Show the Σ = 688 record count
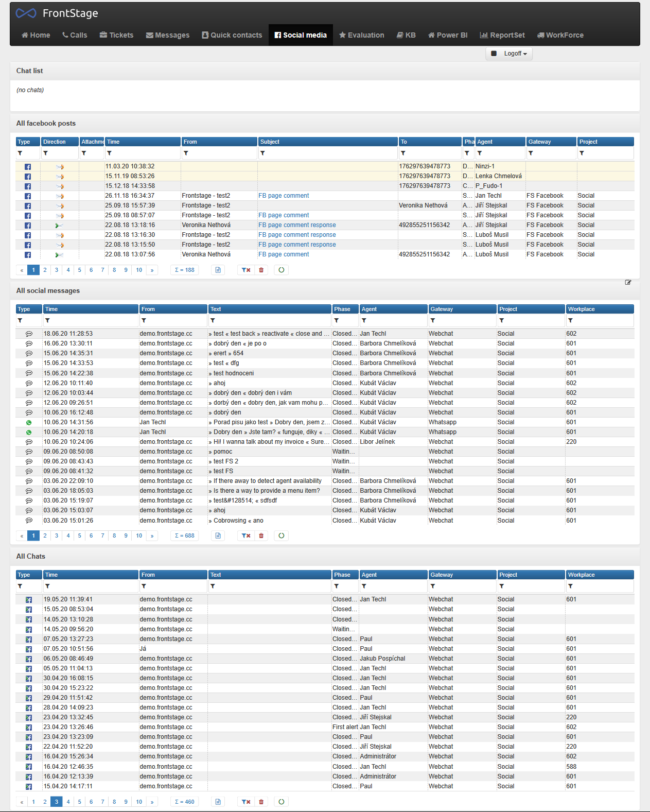Image resolution: width=650 pixels, height=812 pixels. [x=185, y=535]
